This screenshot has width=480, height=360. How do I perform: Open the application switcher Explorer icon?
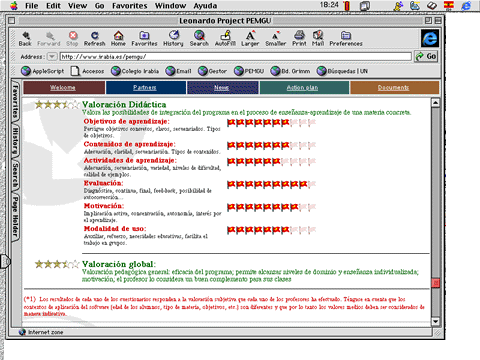(x=466, y=5)
